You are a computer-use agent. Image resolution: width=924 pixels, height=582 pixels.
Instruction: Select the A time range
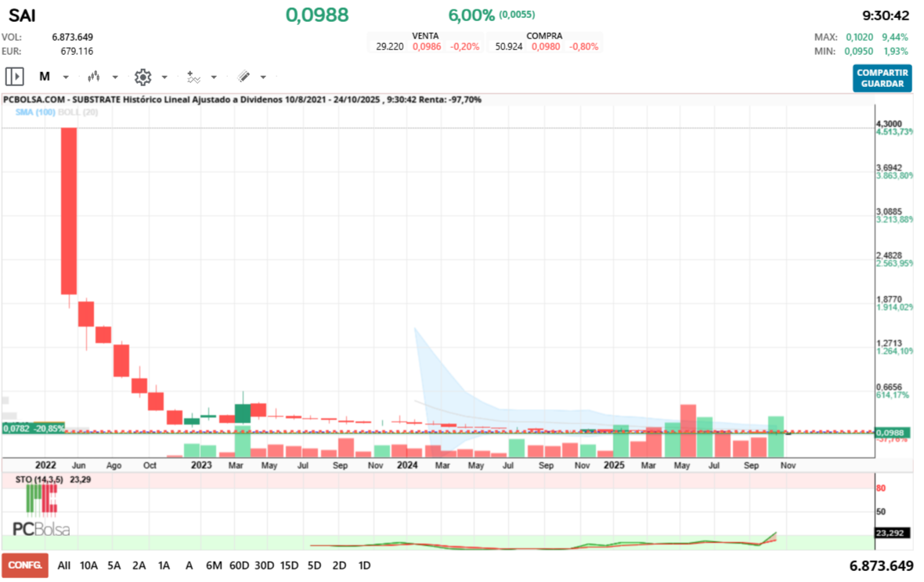tap(189, 566)
